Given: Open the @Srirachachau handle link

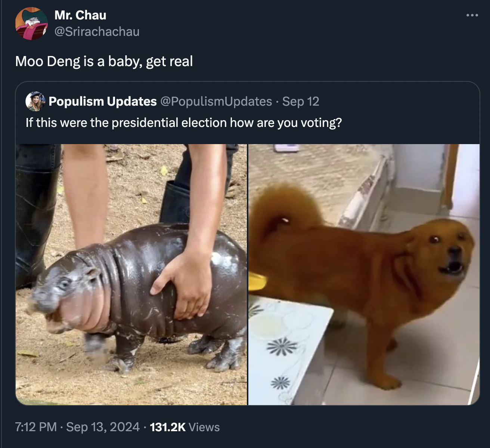Looking at the screenshot, I should click(97, 32).
